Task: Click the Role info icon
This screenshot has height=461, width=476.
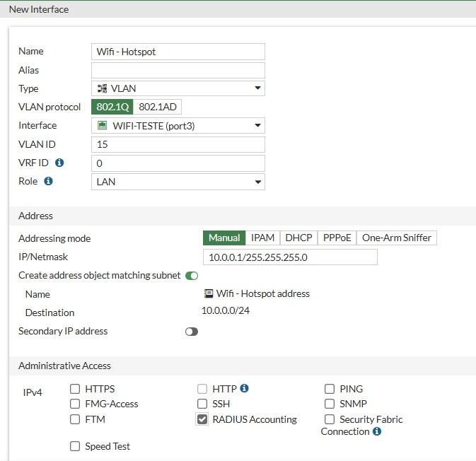Action: click(x=48, y=181)
